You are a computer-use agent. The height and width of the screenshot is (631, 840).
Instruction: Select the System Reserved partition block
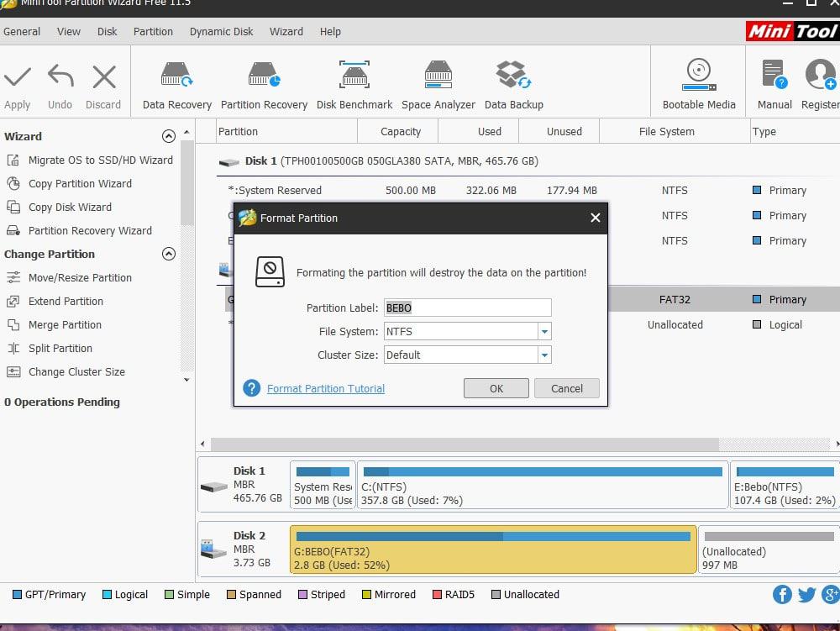coord(323,485)
